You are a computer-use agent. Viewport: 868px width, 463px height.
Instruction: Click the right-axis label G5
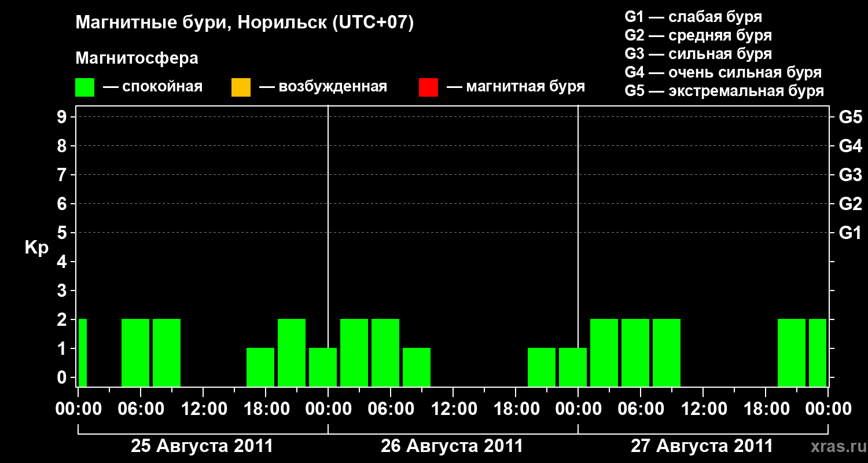850,117
